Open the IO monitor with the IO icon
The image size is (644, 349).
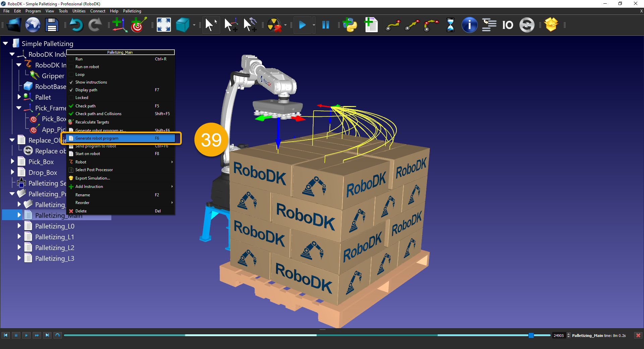click(x=507, y=24)
